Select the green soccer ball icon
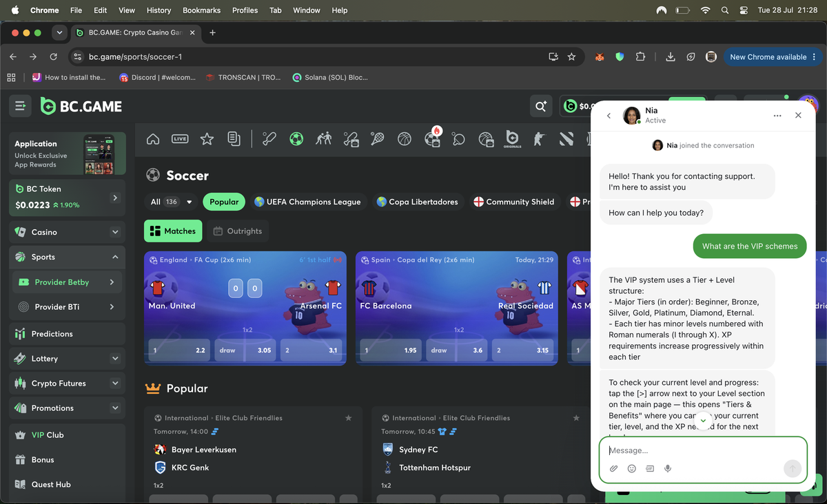Screen dimensions: 827x504 [x=296, y=139]
